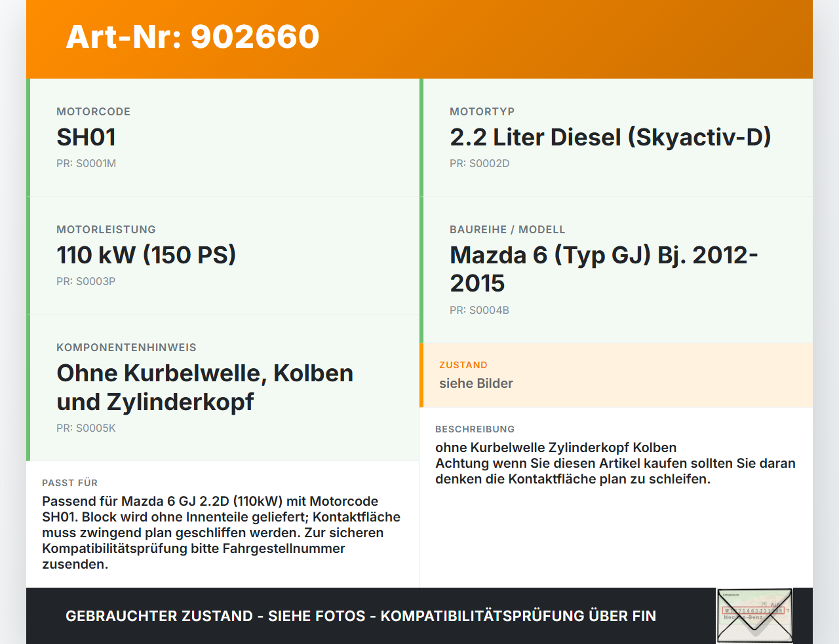Click the envelope FIN image in footer
This screenshot has height=644, width=839.
click(x=754, y=616)
